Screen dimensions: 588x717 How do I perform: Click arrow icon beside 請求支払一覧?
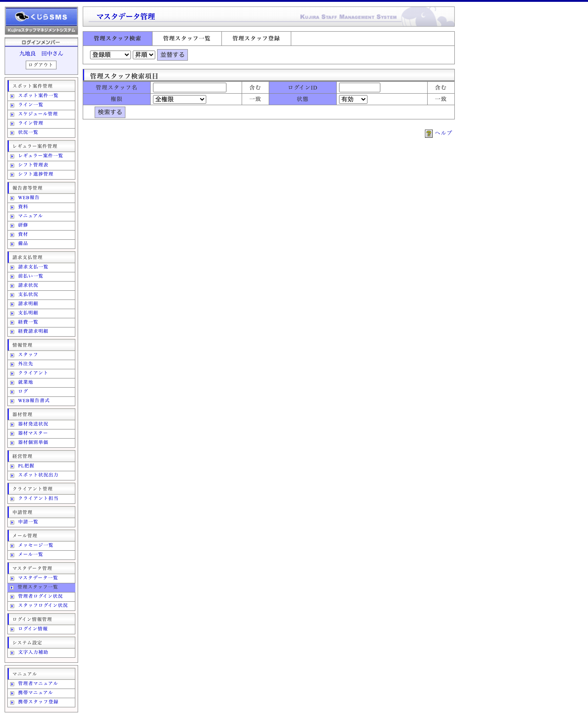[x=12, y=268]
